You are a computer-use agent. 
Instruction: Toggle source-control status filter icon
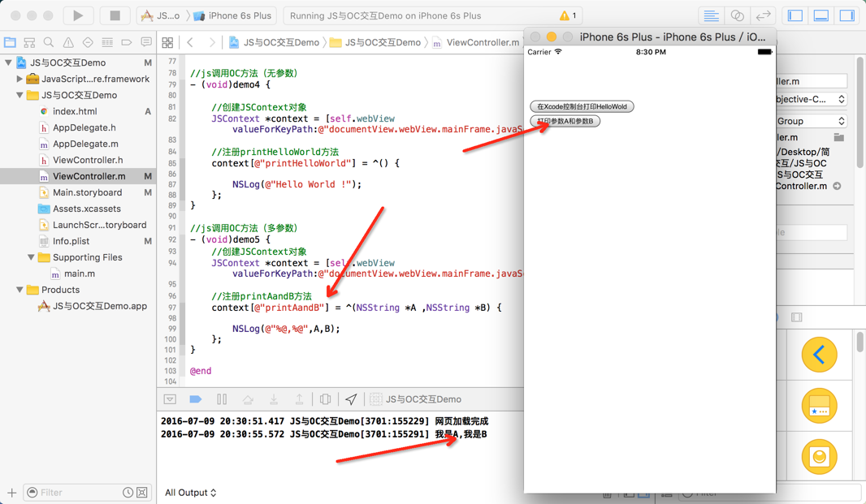[x=142, y=493]
